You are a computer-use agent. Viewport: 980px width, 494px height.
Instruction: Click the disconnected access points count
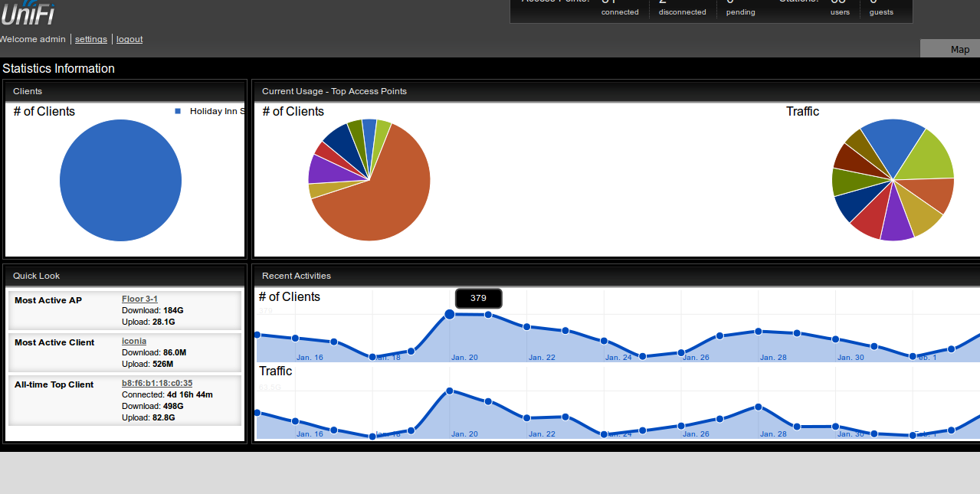(662, 2)
